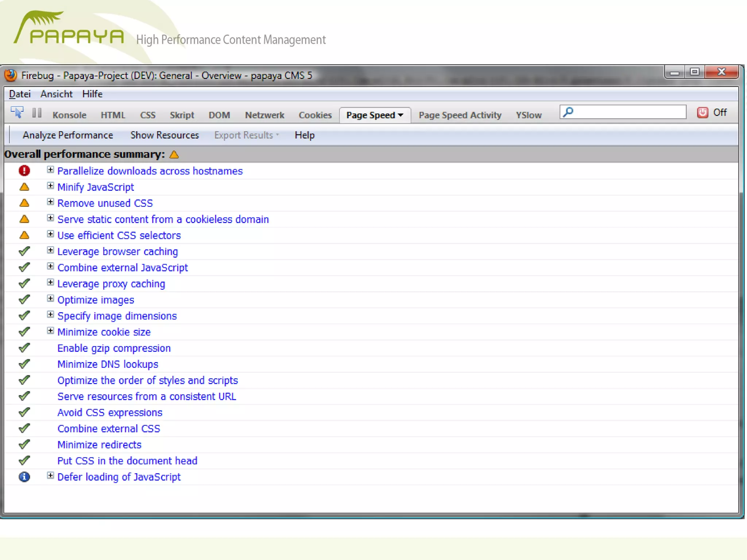Click warning icon beside Use efficient CSS selectors
This screenshot has width=747, height=560.
point(24,235)
